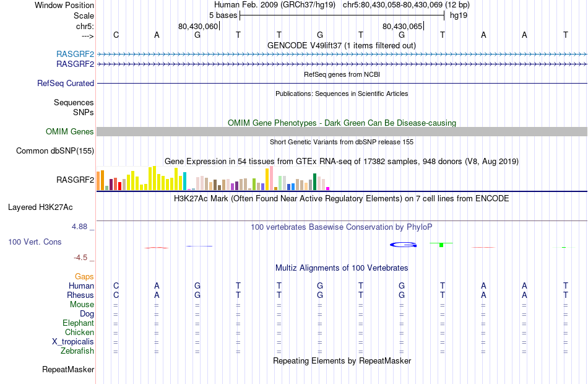Select the Rhesus alignment row label
This screenshot has height=384, width=588.
click(x=80, y=295)
